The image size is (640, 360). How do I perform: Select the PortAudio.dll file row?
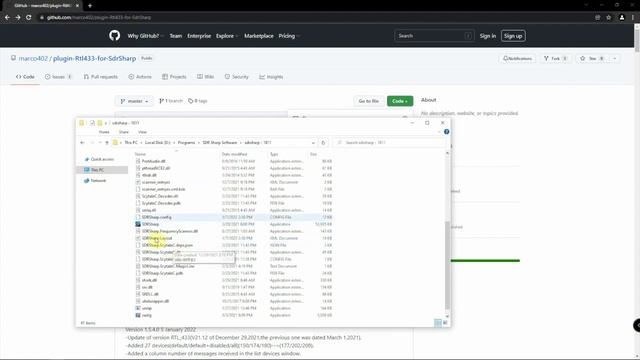(x=233, y=161)
